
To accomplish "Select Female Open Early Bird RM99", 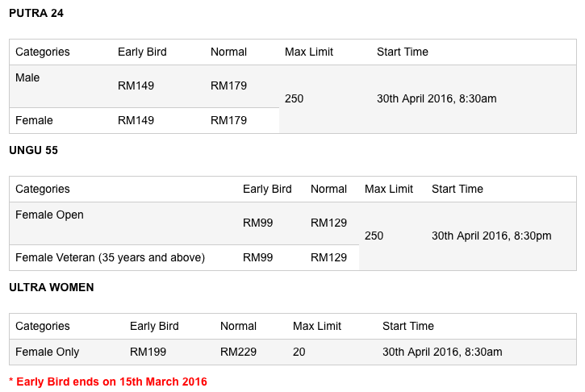I will [x=257, y=223].
